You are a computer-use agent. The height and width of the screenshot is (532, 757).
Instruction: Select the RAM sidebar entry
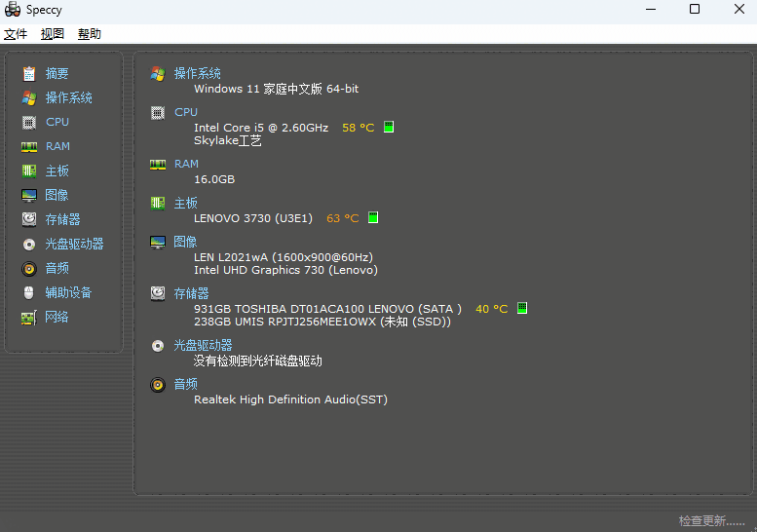(57, 146)
